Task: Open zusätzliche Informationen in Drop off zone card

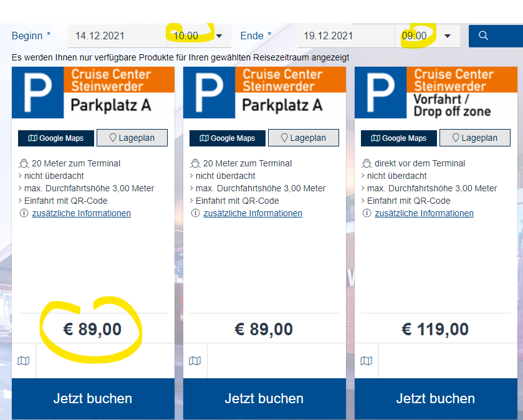Action: tap(424, 213)
